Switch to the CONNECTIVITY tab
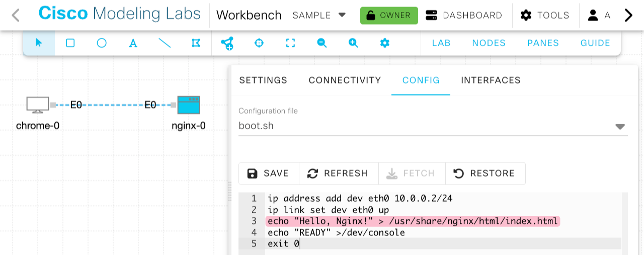The height and width of the screenshot is (255, 644). pos(345,80)
